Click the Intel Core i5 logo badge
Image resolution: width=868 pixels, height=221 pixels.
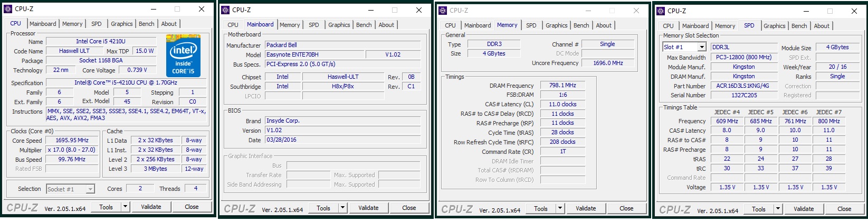[x=183, y=56]
